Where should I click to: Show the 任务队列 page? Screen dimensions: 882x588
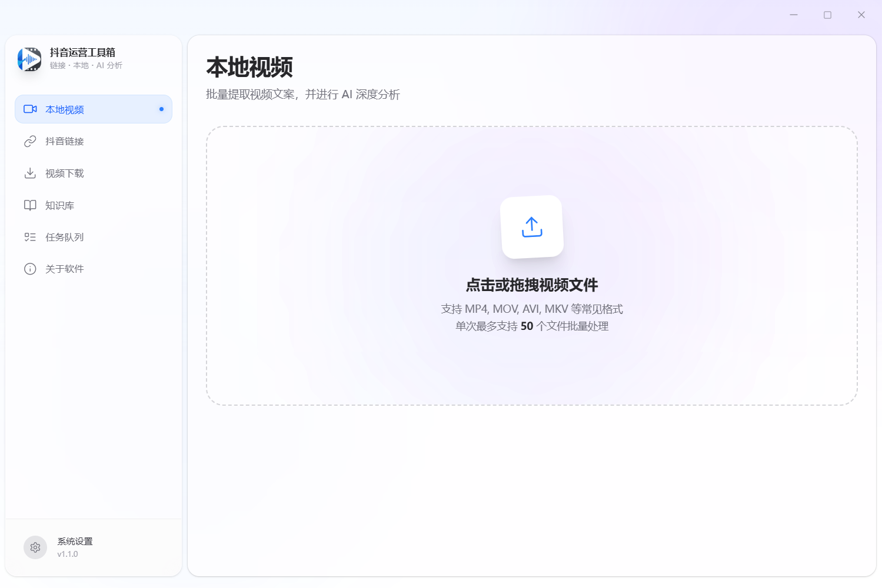pos(65,238)
